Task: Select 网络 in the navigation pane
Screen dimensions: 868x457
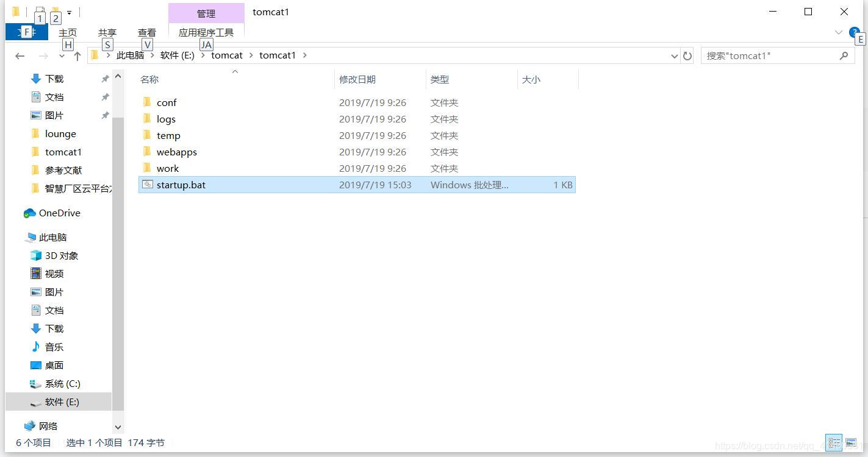Action: click(x=48, y=426)
